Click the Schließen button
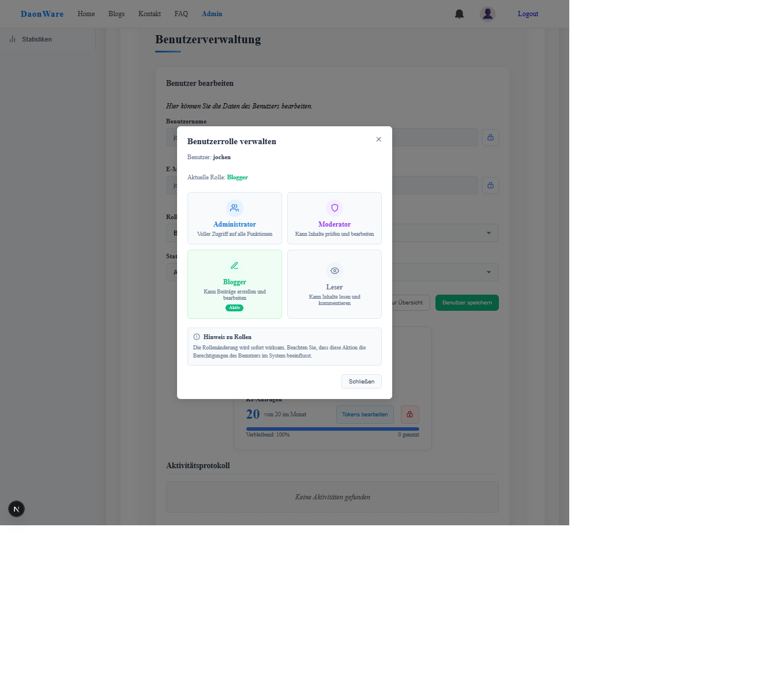 (362, 382)
